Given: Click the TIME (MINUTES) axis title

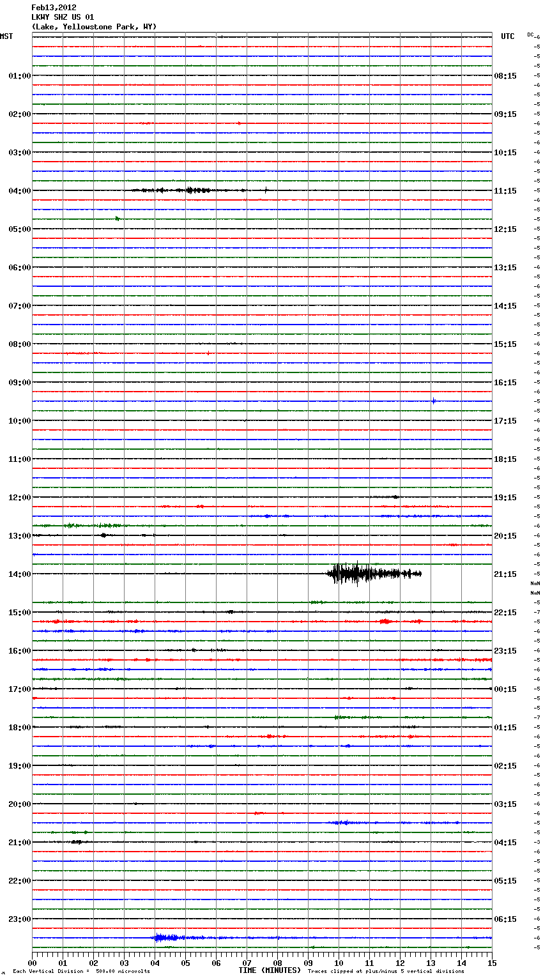Looking at the screenshot, I should tap(270, 970).
